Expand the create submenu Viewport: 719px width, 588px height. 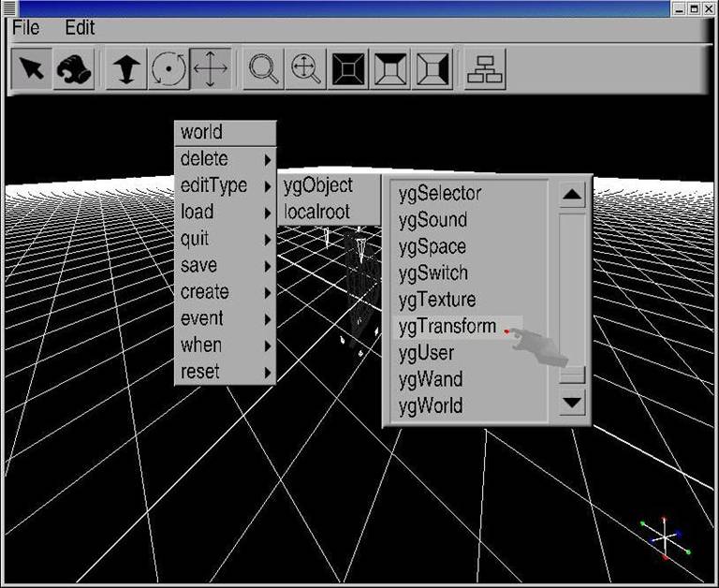click(226, 292)
